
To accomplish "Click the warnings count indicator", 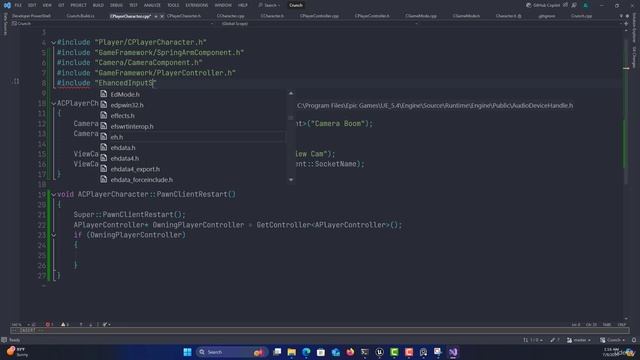I will point(64,325).
